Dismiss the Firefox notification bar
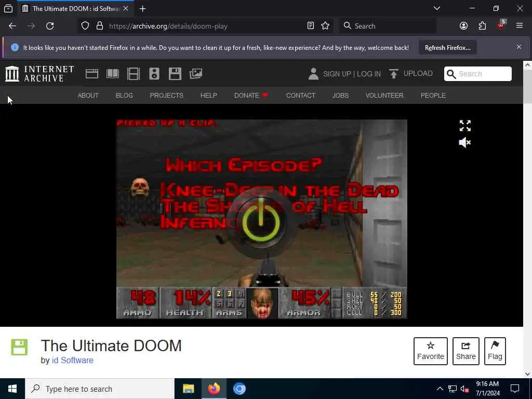 click(519, 47)
